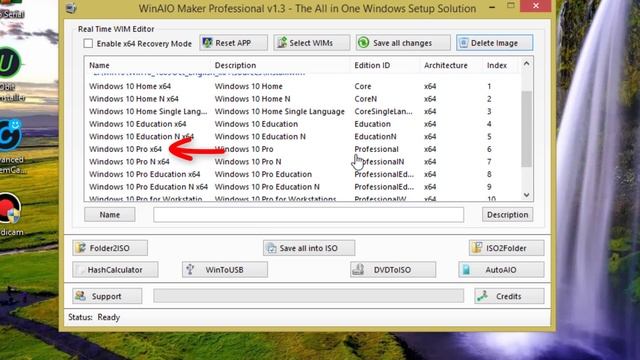Screen dimensions: 640x360
Task: Click the CoreN edition ID cell
Action: click(x=365, y=99)
